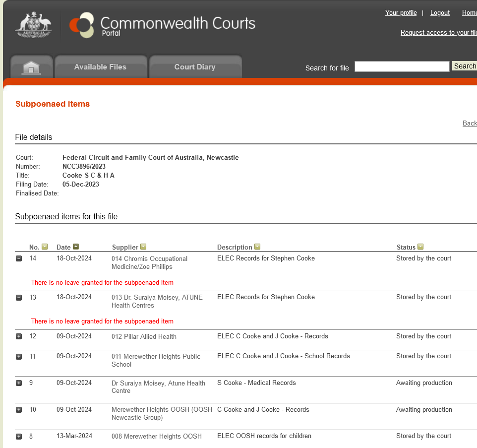Sort by Supplier column arrow icon

pos(143,247)
